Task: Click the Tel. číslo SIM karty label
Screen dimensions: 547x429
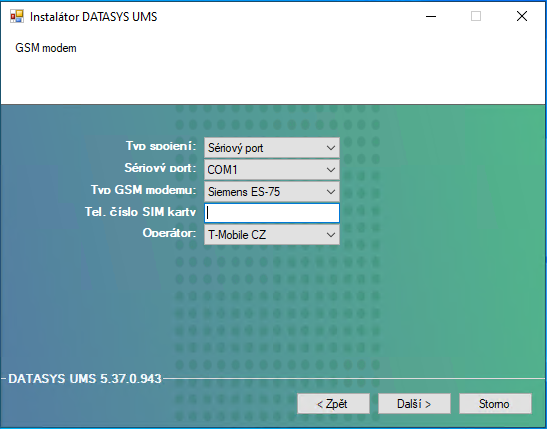Action: 141,212
